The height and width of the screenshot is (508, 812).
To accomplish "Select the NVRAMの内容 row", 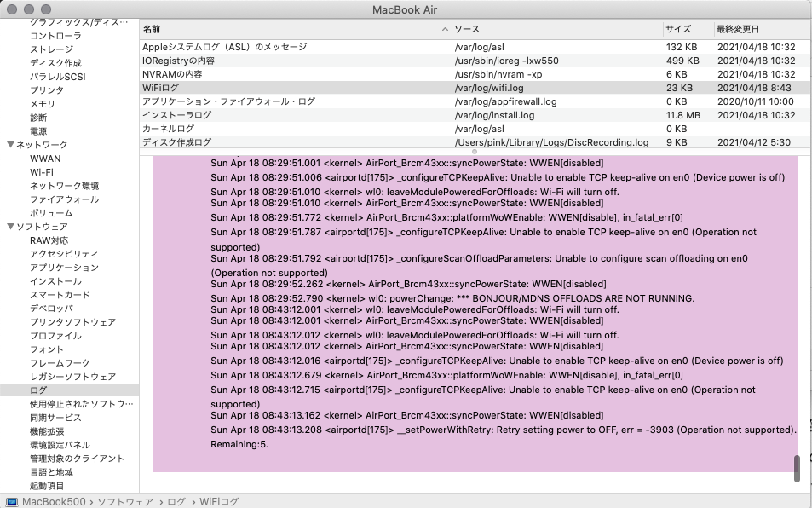I will click(x=475, y=74).
